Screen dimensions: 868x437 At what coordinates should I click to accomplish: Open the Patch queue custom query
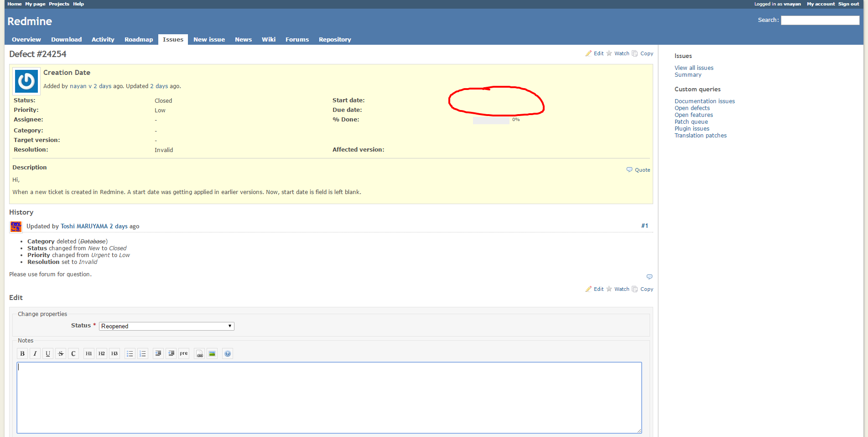coord(691,122)
